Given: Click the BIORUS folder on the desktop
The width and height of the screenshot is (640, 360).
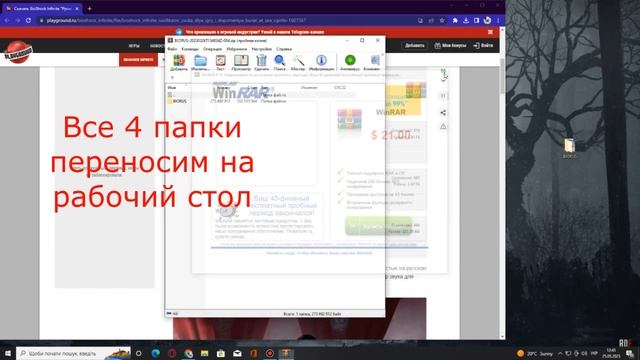Looking at the screenshot, I should tap(569, 148).
